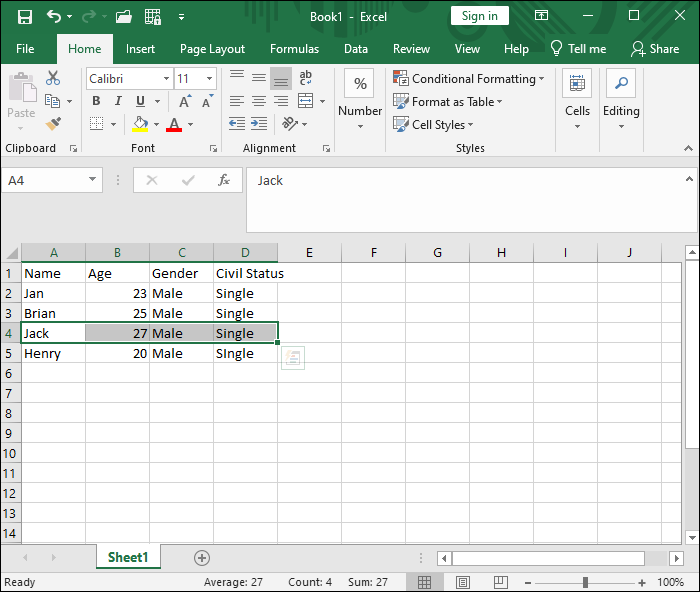
Task: Open the Name Box dropdown arrow
Action: (93, 180)
